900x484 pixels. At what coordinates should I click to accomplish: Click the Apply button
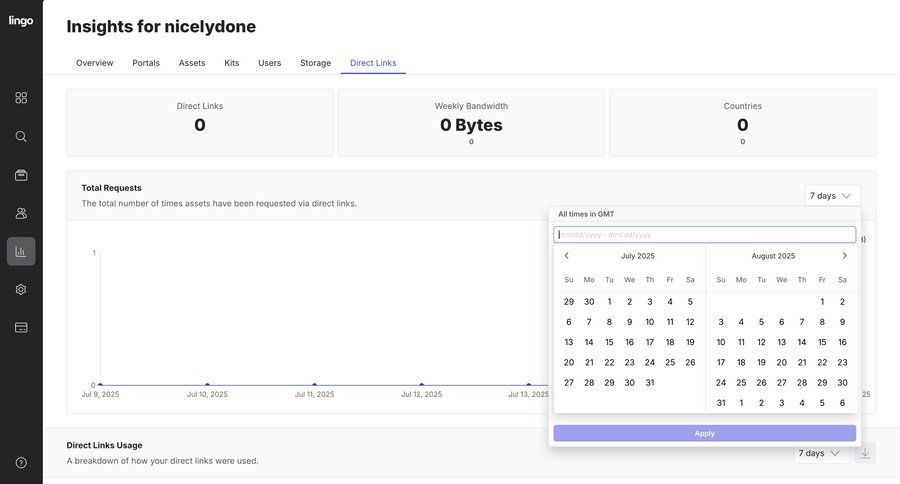pos(704,433)
